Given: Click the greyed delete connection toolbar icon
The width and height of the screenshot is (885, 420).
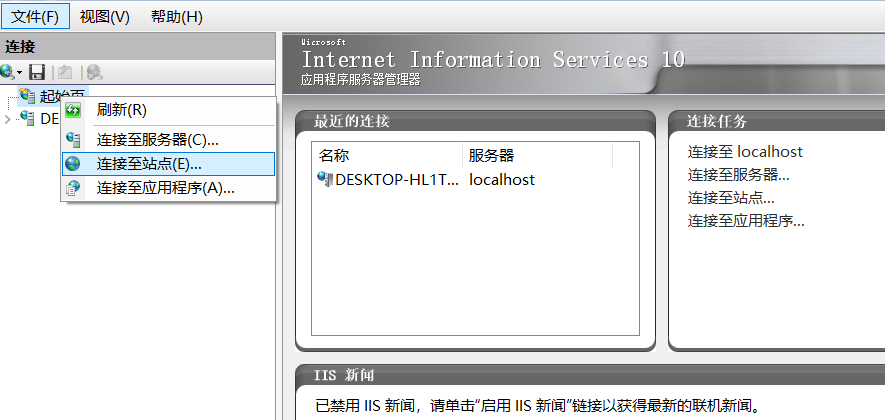Looking at the screenshot, I should pyautogui.click(x=94, y=72).
